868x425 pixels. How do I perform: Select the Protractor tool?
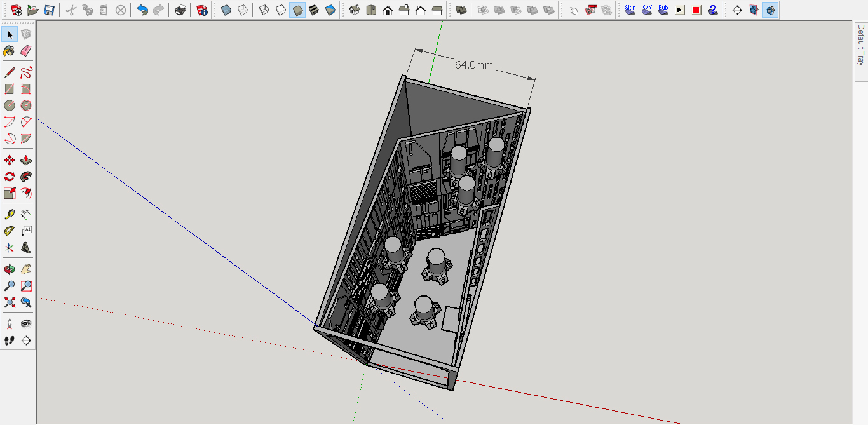[x=10, y=231]
